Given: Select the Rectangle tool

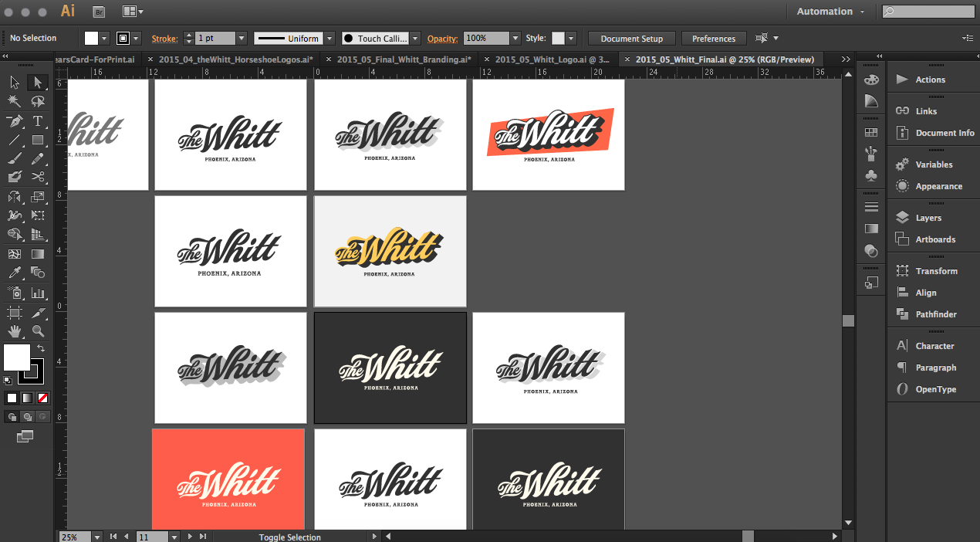Looking at the screenshot, I should (37, 140).
